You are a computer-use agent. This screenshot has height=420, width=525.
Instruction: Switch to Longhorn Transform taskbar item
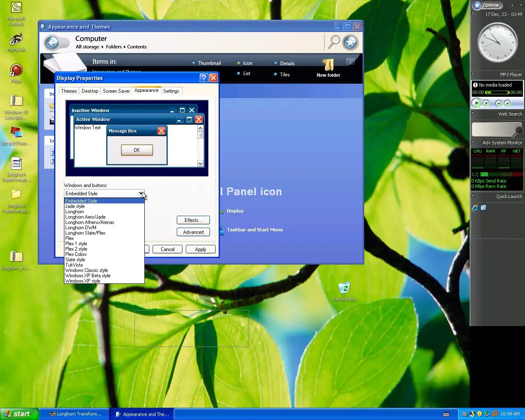[x=75, y=414]
